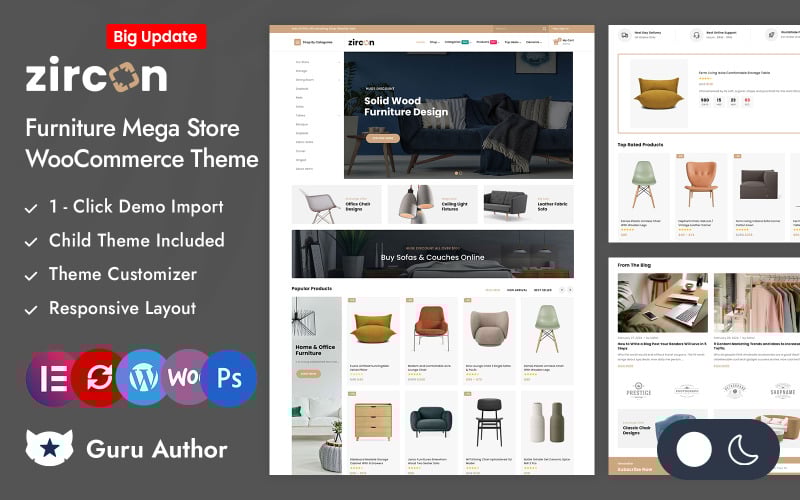Click the WooCommerce Woo badge
Image resolution: width=800 pixels, height=500 pixels.
coord(186,378)
